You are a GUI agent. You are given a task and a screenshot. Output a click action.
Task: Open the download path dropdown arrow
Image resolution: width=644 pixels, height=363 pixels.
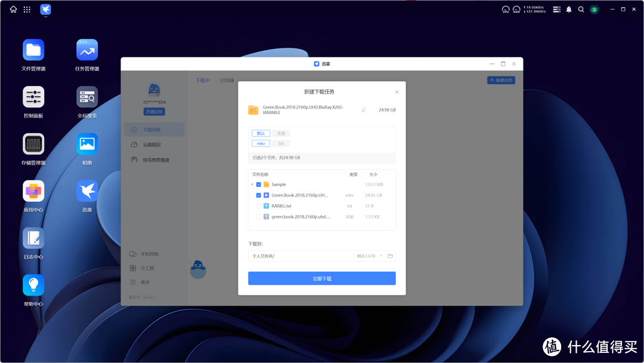tap(380, 256)
